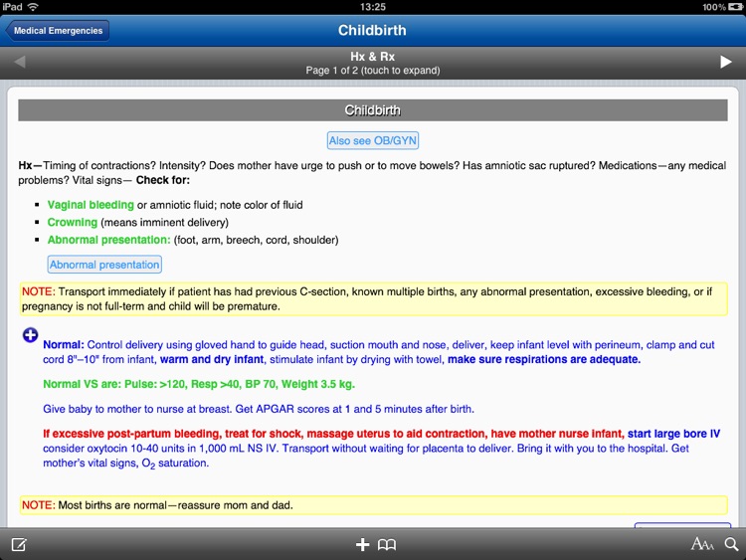Image resolution: width=746 pixels, height=560 pixels.
Task: Tap the previous page arrow
Action: [20, 62]
